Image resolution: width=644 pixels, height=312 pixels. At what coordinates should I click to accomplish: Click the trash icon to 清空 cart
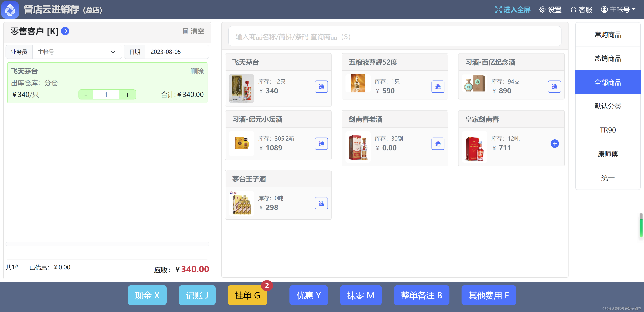(185, 31)
